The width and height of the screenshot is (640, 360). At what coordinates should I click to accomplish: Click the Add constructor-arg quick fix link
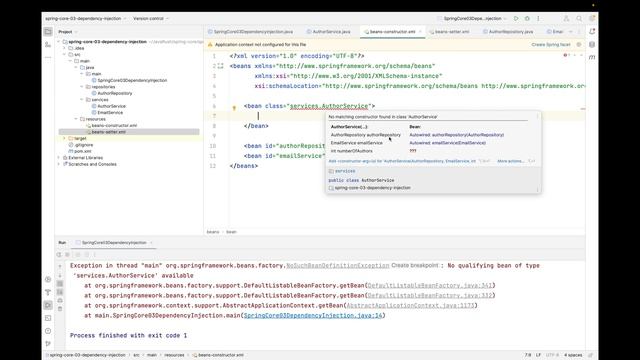(x=402, y=161)
